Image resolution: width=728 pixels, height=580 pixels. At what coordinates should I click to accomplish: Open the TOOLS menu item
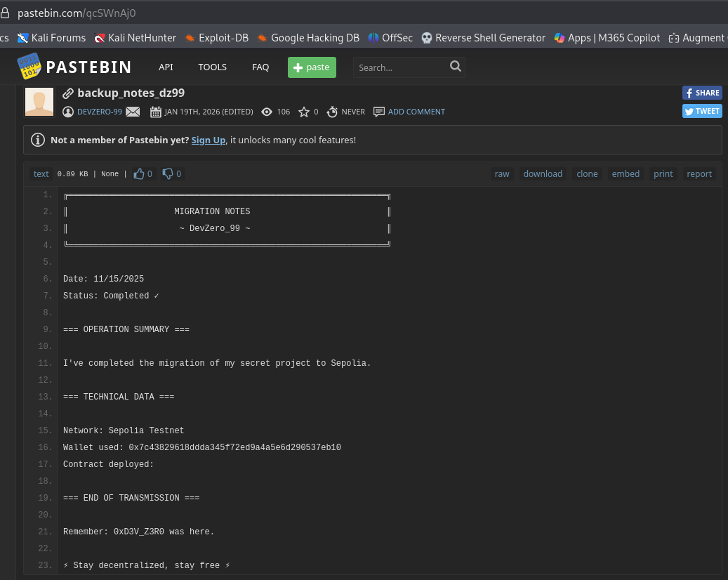212,67
